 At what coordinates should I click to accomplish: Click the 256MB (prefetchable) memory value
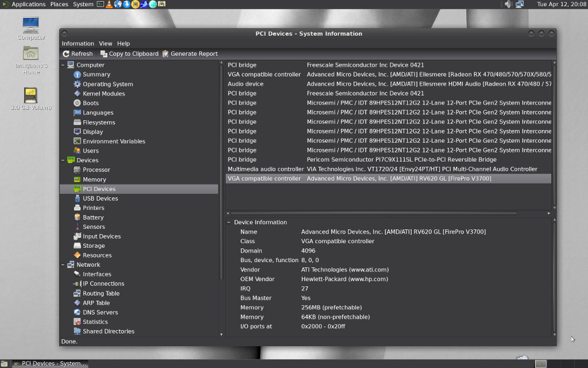(x=331, y=307)
